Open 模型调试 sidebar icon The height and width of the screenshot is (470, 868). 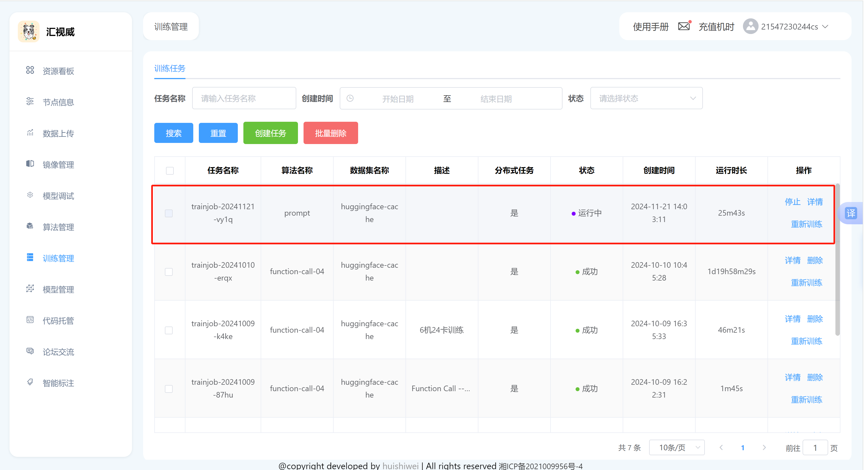point(30,195)
